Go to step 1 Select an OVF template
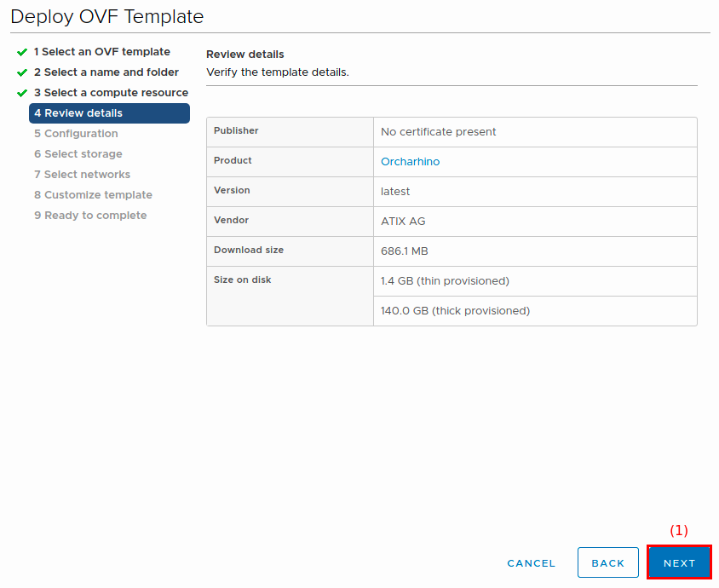The image size is (719, 588). tap(101, 52)
